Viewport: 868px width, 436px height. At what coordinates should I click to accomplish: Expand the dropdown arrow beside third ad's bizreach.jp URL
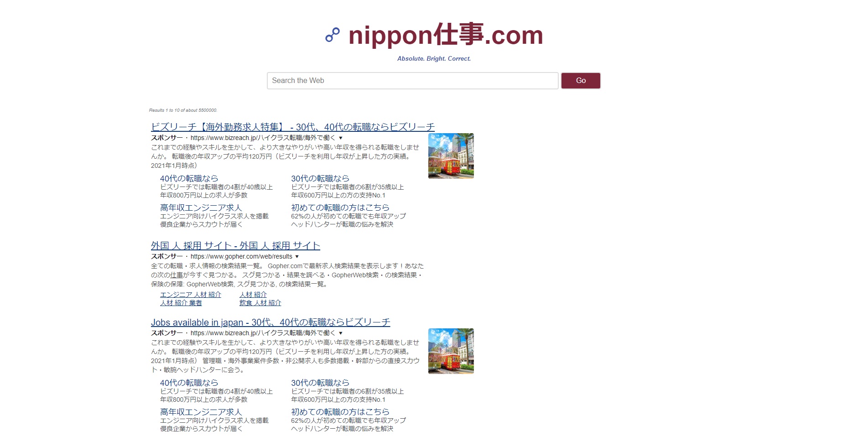pos(341,333)
